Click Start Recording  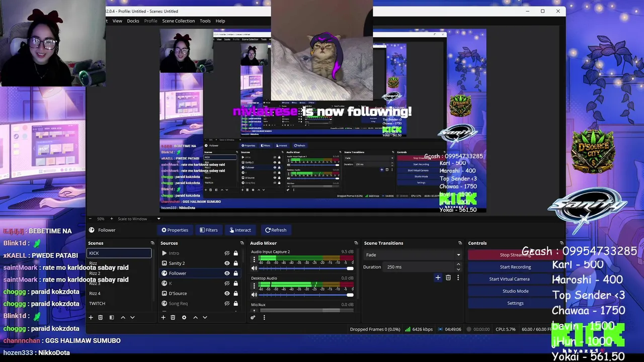(x=515, y=267)
